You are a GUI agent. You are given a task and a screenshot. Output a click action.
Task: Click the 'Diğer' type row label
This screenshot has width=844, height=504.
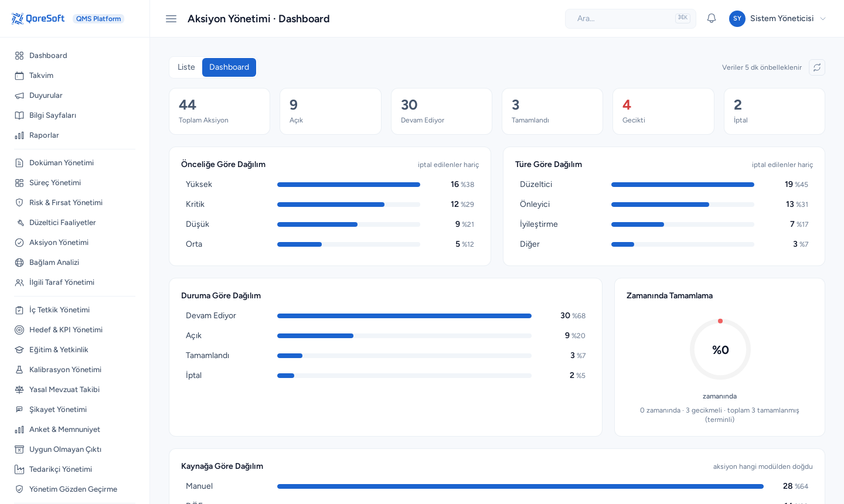pyautogui.click(x=530, y=244)
